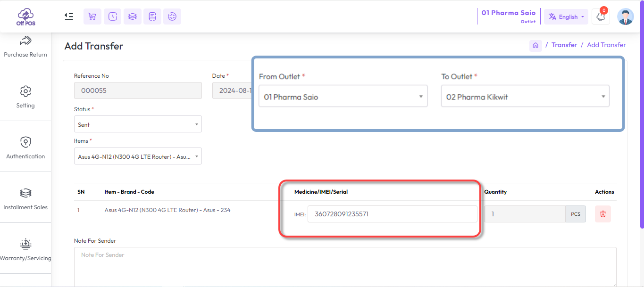Open Warranty/Servicing from the left panel

tap(25, 250)
